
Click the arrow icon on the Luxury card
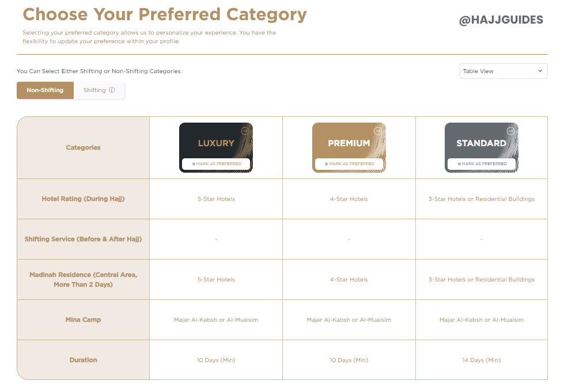[x=245, y=131]
